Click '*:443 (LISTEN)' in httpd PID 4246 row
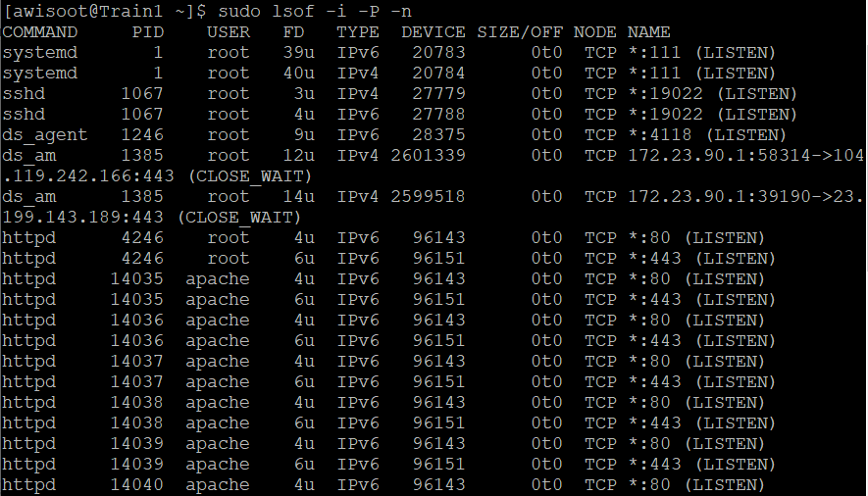This screenshot has height=496, width=868. coord(702,259)
